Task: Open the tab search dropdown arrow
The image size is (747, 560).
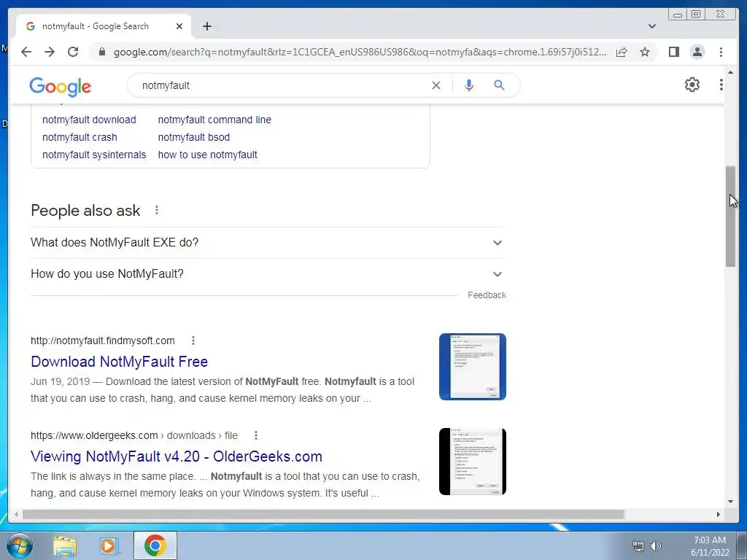Action: click(x=652, y=26)
